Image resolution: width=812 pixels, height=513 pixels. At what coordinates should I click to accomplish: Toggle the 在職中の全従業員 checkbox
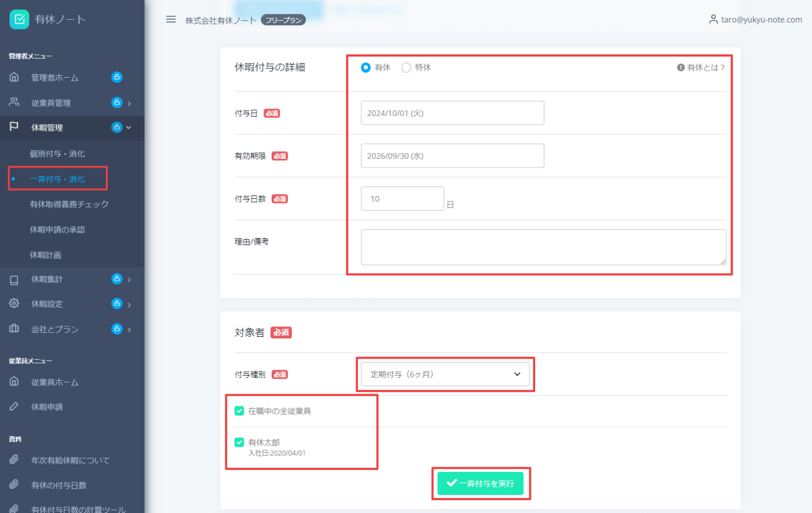(x=239, y=410)
